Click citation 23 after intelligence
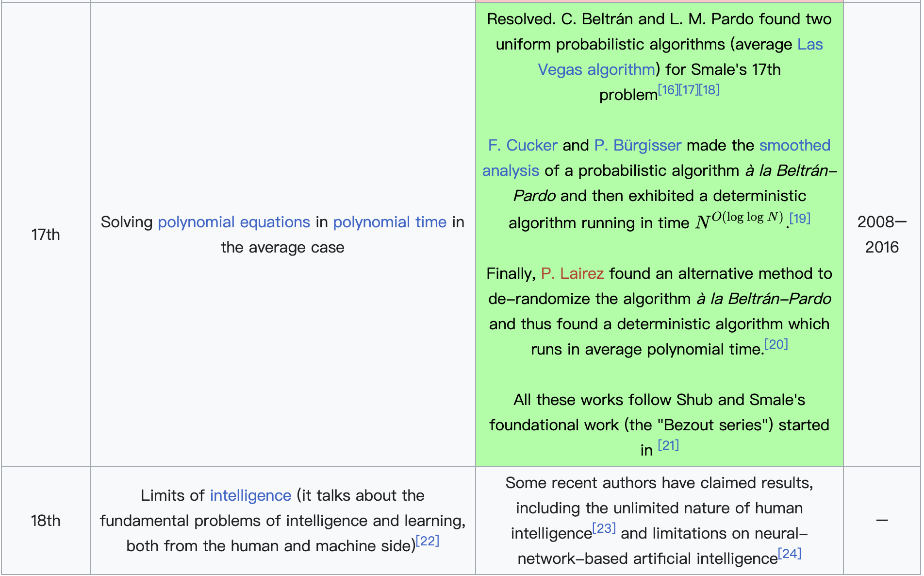 (x=604, y=528)
